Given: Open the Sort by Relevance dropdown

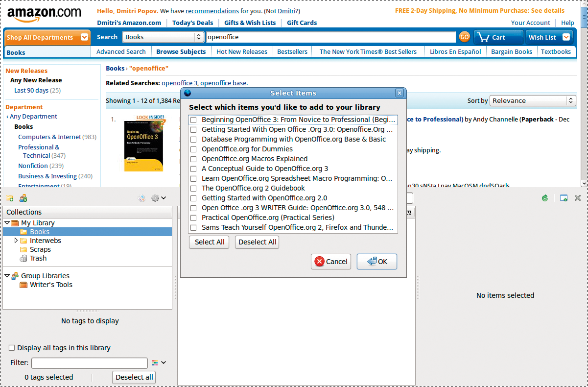Looking at the screenshot, I should [x=533, y=100].
